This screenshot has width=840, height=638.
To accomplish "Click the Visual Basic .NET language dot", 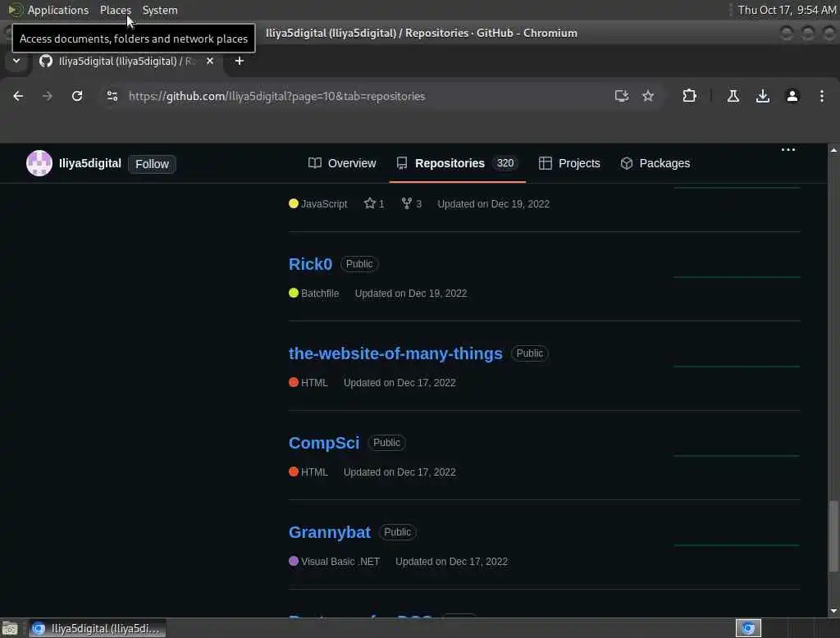I will pyautogui.click(x=294, y=562).
